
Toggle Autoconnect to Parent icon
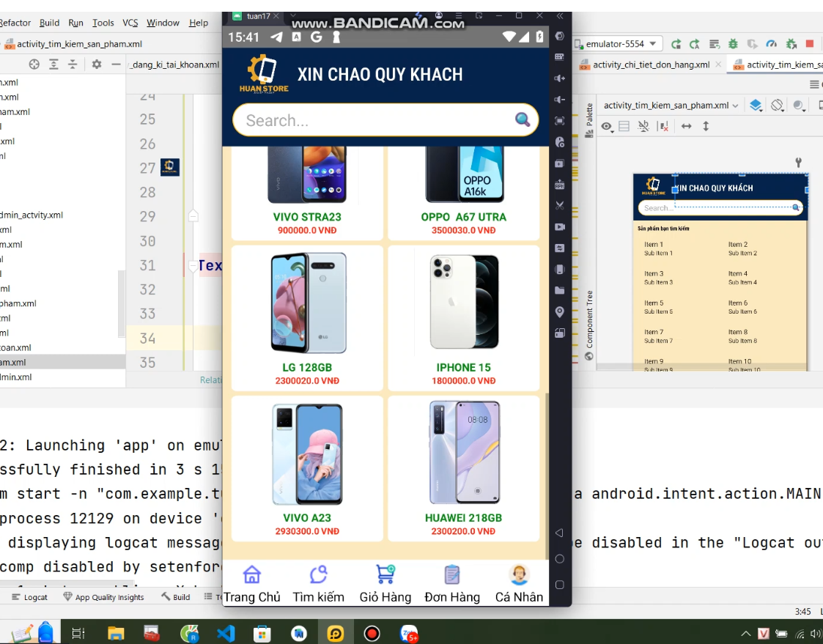(x=643, y=126)
